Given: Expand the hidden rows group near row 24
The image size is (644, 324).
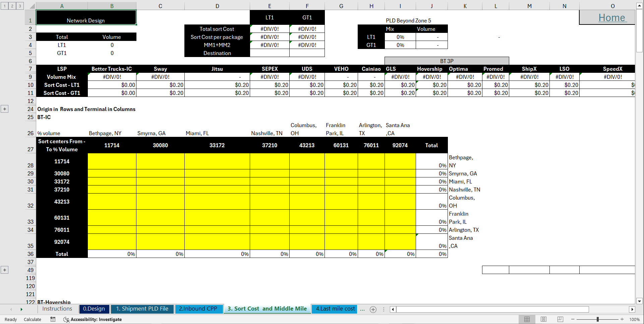Looking at the screenshot, I should coord(4,109).
